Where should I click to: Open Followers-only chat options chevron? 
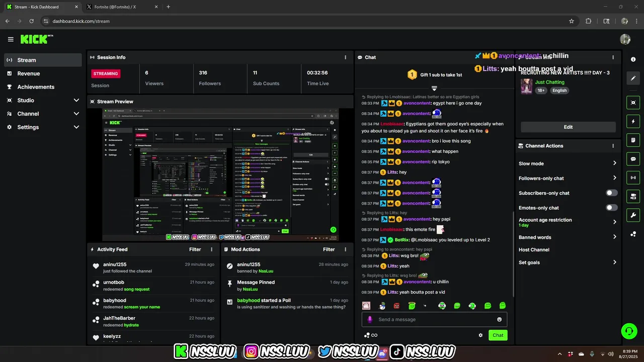coord(614,178)
